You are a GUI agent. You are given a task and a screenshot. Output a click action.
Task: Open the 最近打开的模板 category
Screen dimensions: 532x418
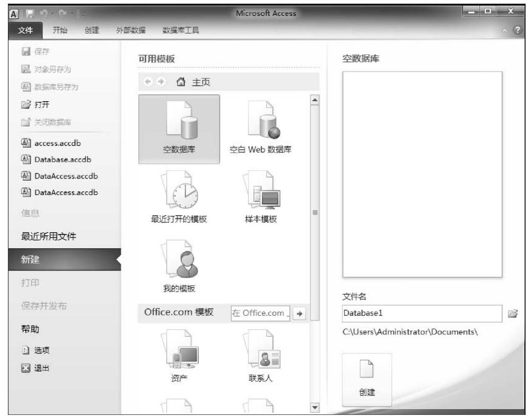pyautogui.click(x=179, y=197)
